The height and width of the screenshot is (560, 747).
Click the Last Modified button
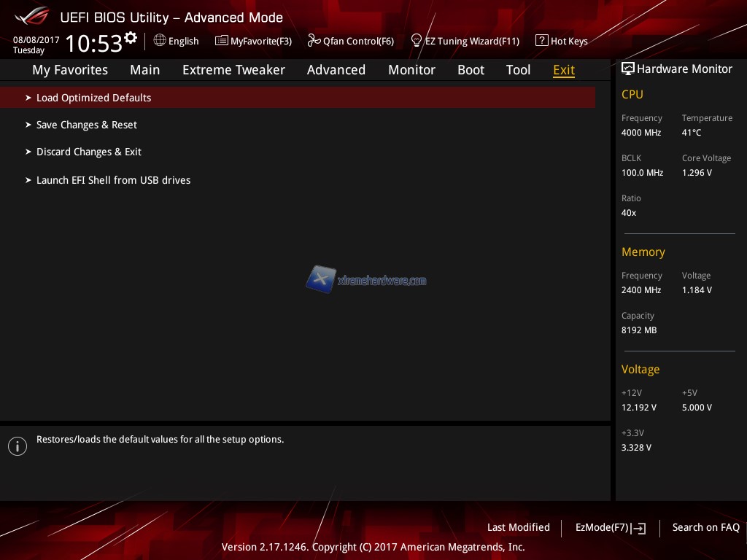point(518,527)
